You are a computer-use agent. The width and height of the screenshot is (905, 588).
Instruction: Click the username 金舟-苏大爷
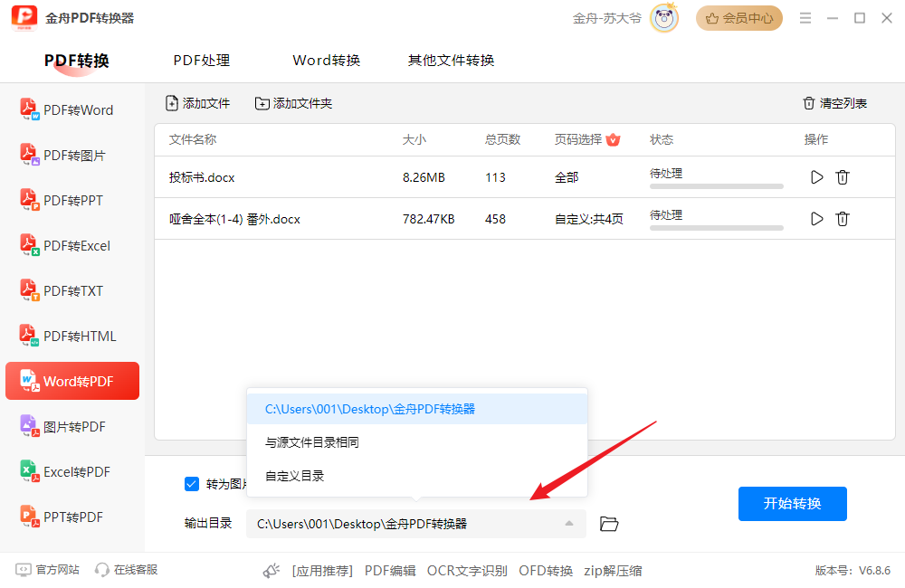(x=606, y=18)
